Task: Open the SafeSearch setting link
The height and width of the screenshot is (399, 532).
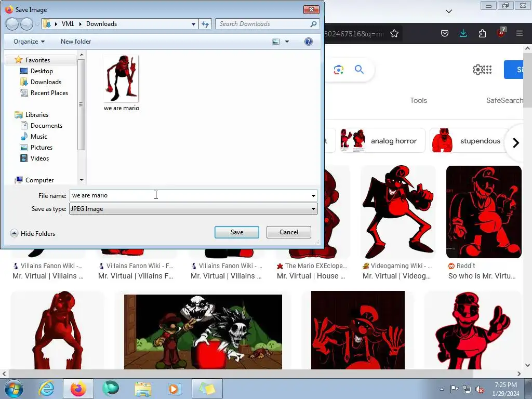Action: [x=504, y=100]
